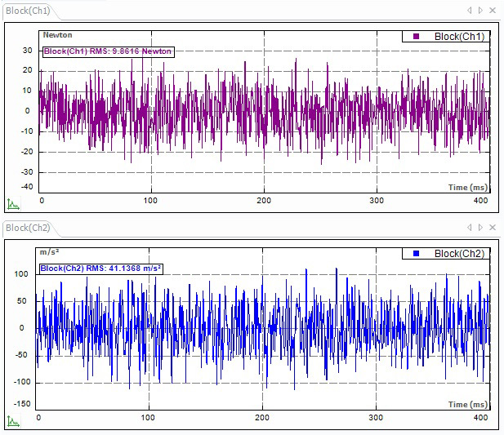504x435 pixels.
Task: Select the Block(Ch1) RMS 9.8616 Newton readout
Action: pyautogui.click(x=107, y=51)
